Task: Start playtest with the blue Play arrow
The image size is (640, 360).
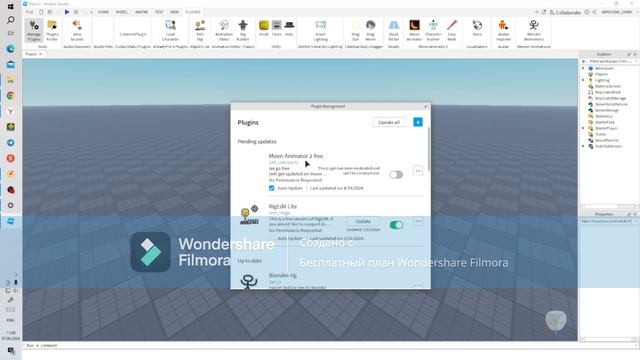Action: [x=67, y=12]
